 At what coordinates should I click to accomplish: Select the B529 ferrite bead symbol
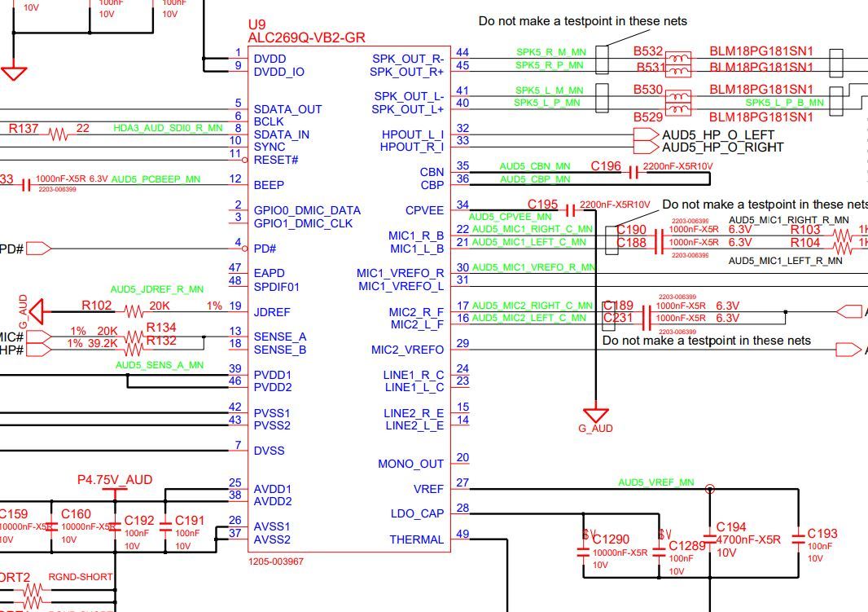678,109
